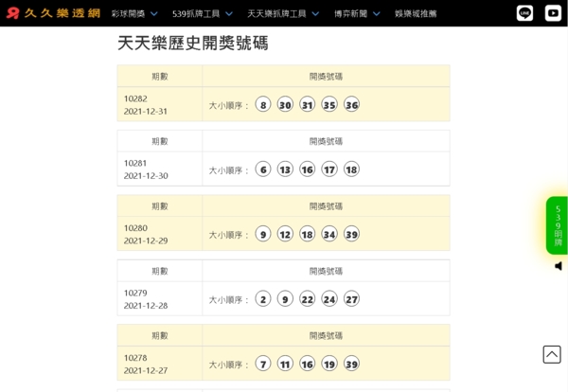Click number ball 34 in draw 10280

click(x=329, y=234)
